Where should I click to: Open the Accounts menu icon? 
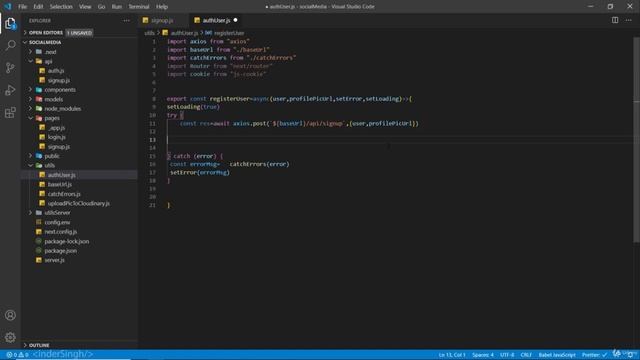[x=10, y=315]
